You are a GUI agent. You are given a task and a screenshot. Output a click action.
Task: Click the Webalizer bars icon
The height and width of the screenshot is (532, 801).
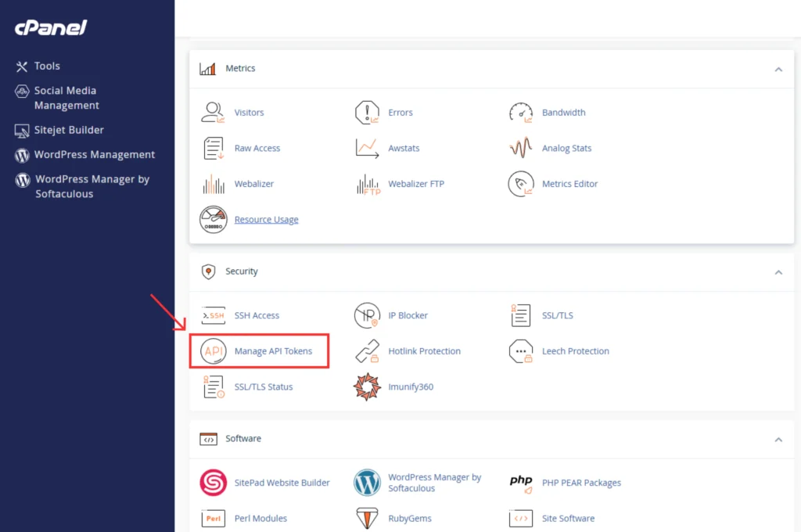click(213, 184)
